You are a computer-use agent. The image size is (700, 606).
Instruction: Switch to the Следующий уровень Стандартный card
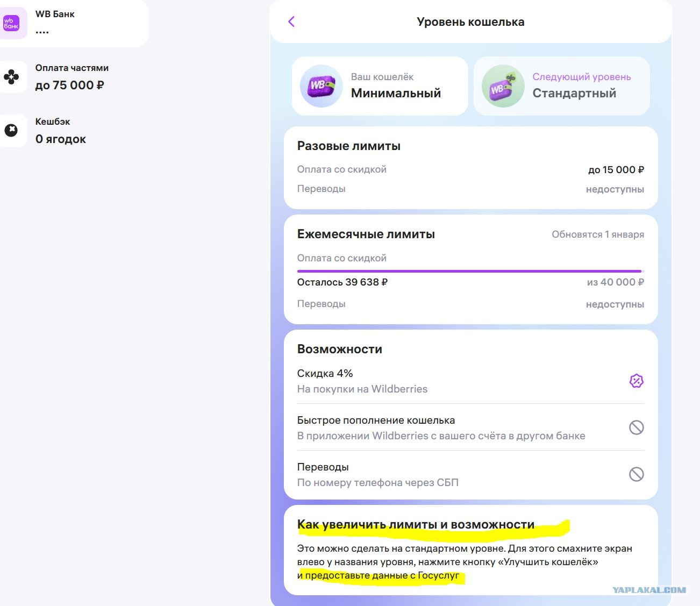point(562,86)
